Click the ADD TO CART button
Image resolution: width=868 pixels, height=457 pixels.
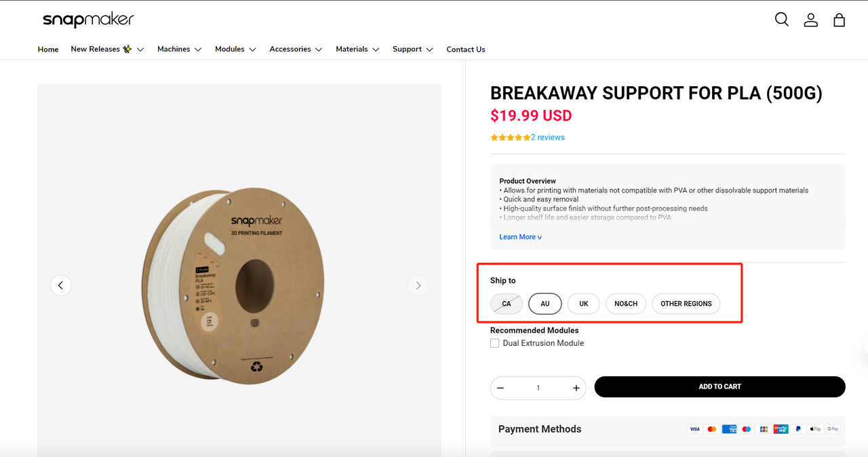pyautogui.click(x=719, y=386)
